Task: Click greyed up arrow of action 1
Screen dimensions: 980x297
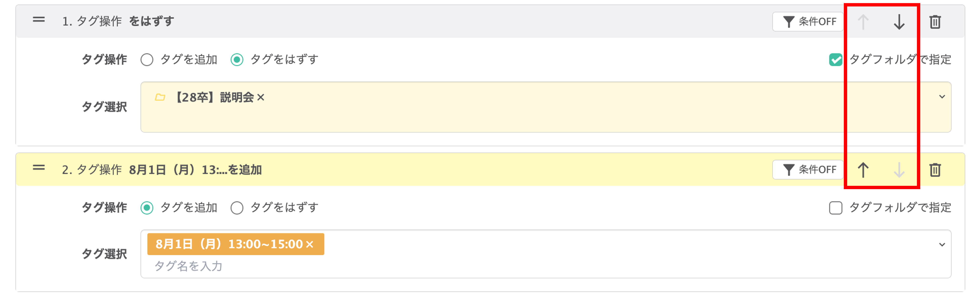Action: 863,22
